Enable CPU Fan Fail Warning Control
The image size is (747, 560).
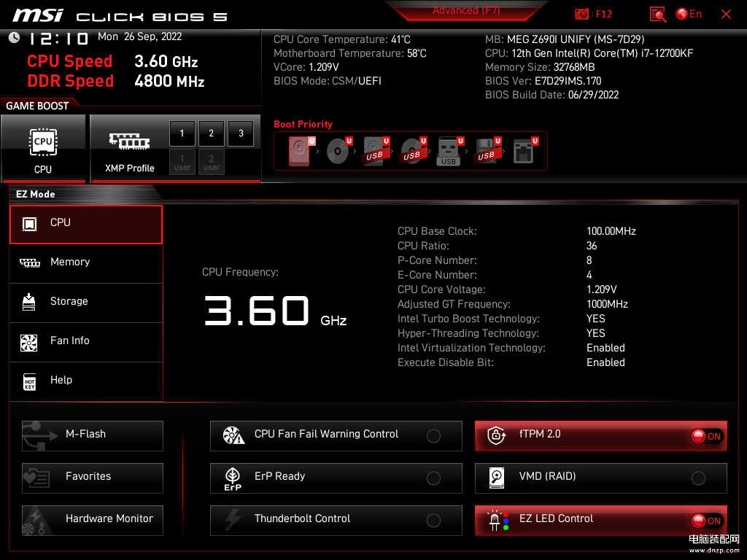tap(433, 436)
